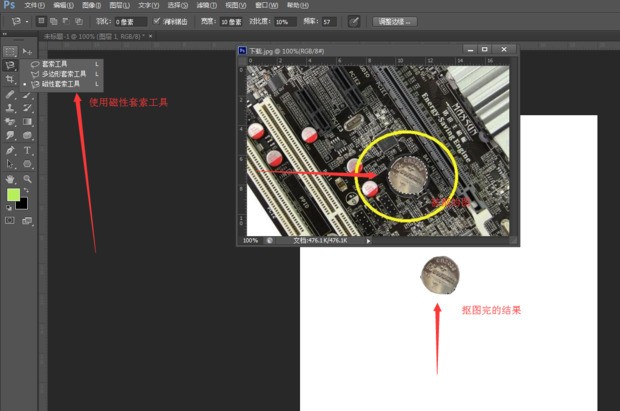The image size is (620, 411).
Task: Click the 文档:476.1K/476.1K status text
Action: (x=320, y=241)
